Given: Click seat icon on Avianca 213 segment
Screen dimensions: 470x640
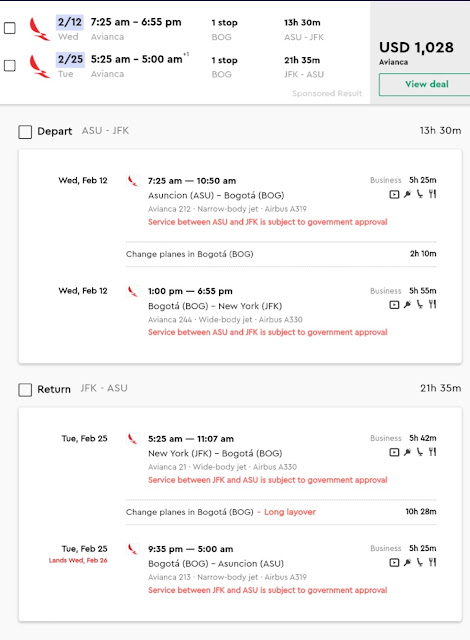Looking at the screenshot, I should (x=419, y=562).
